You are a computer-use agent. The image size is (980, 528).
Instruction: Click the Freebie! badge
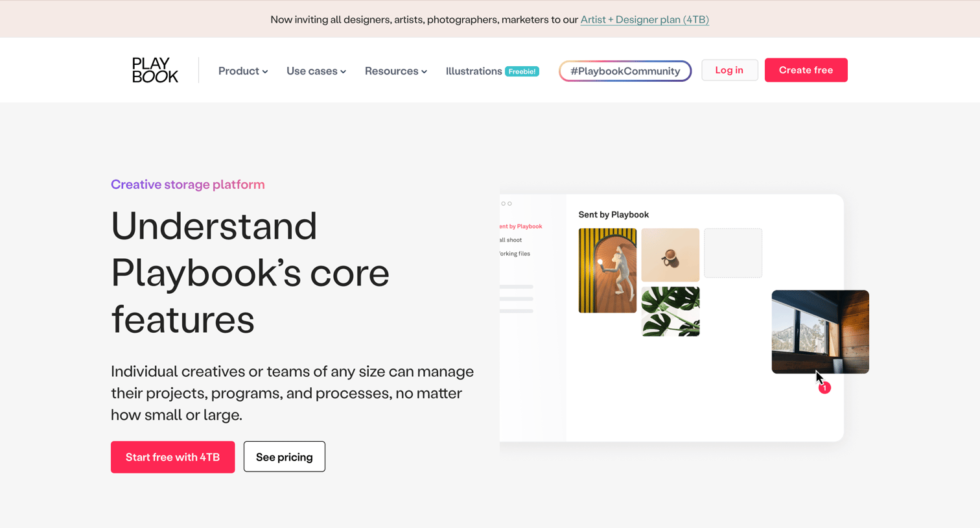(x=522, y=71)
